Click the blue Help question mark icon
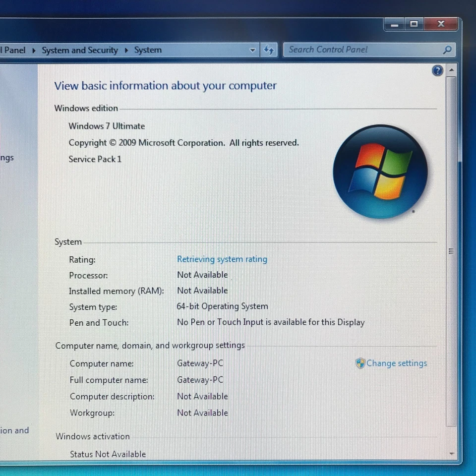This screenshot has height=476, width=476. point(437,70)
